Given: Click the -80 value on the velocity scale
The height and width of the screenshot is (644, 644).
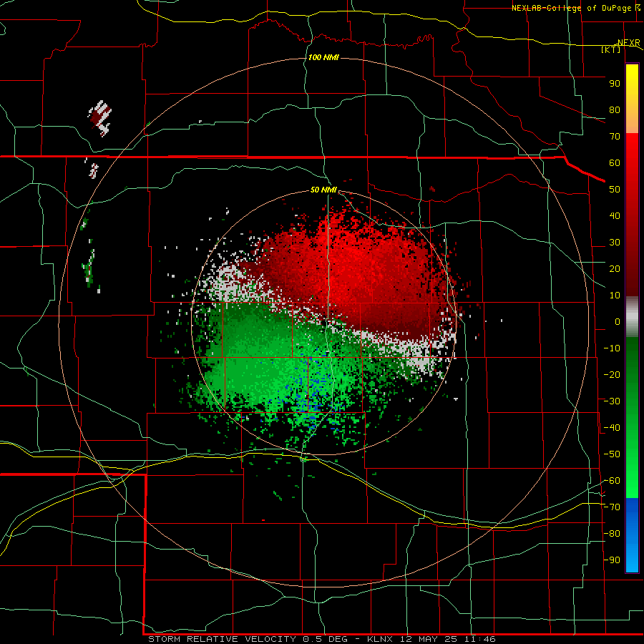Looking at the screenshot, I should 612,534.
